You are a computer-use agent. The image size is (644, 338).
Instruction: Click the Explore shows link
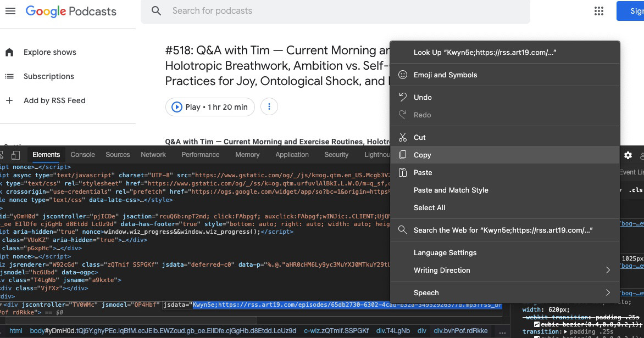(49, 52)
